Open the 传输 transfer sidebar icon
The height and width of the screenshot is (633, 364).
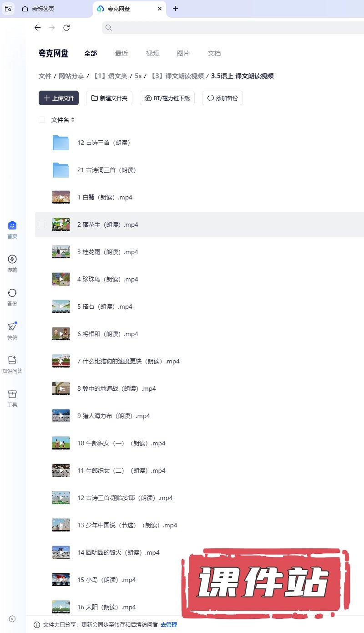point(12,263)
